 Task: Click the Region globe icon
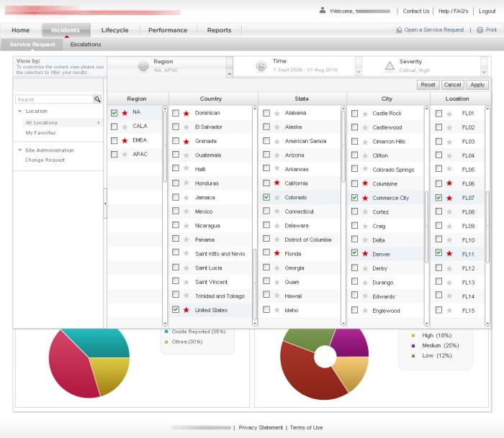click(x=143, y=66)
